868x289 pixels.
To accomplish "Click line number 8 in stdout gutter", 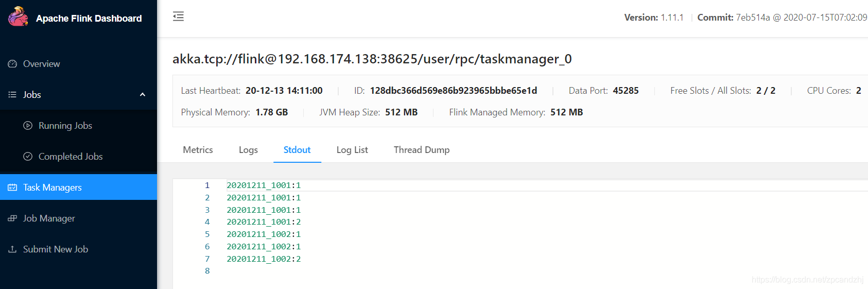I will (207, 271).
